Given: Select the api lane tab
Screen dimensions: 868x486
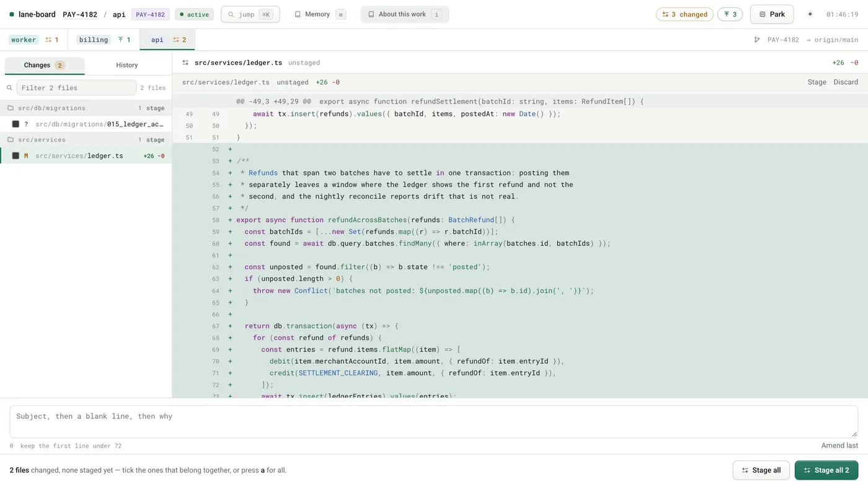Looking at the screenshot, I should point(167,40).
